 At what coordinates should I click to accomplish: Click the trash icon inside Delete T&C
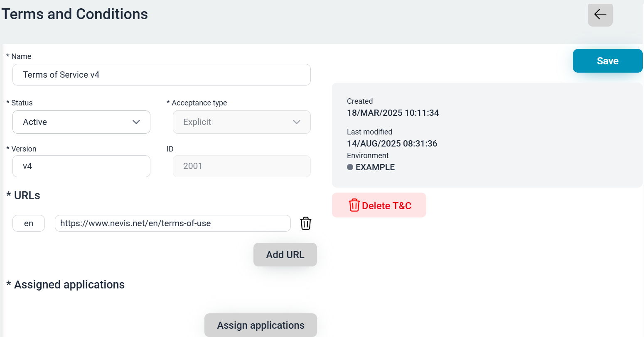[354, 205]
